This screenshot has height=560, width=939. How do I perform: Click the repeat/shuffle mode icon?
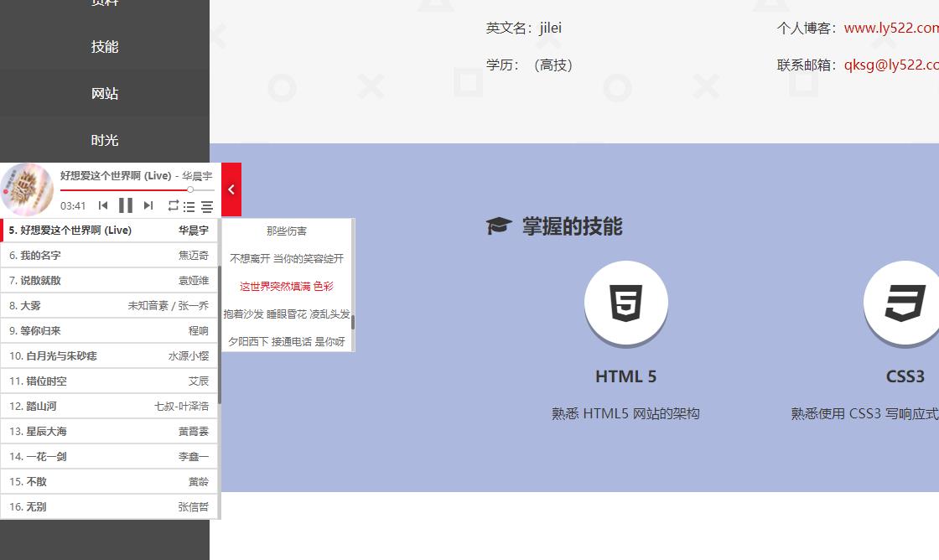(x=174, y=205)
